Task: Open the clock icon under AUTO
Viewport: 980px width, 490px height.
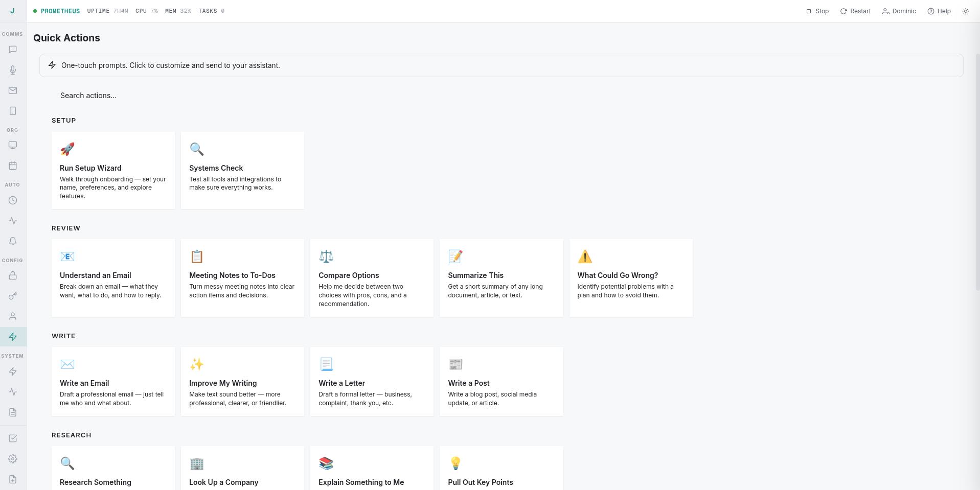Action: point(13,200)
